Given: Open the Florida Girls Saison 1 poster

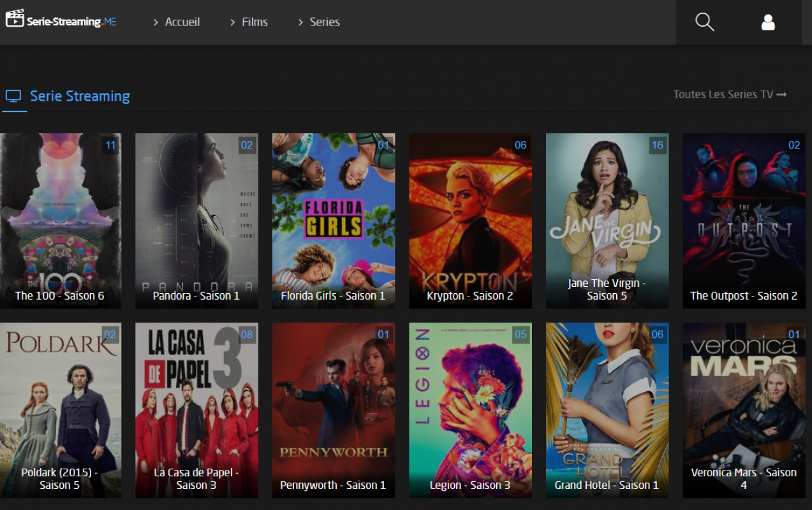Looking at the screenshot, I should (334, 221).
